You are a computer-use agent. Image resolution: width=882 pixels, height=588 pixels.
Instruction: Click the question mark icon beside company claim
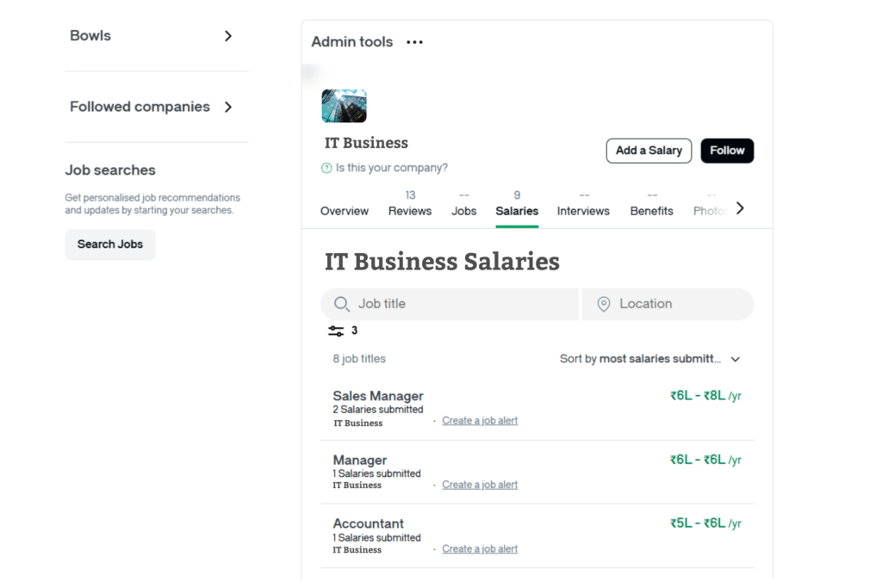(x=326, y=169)
